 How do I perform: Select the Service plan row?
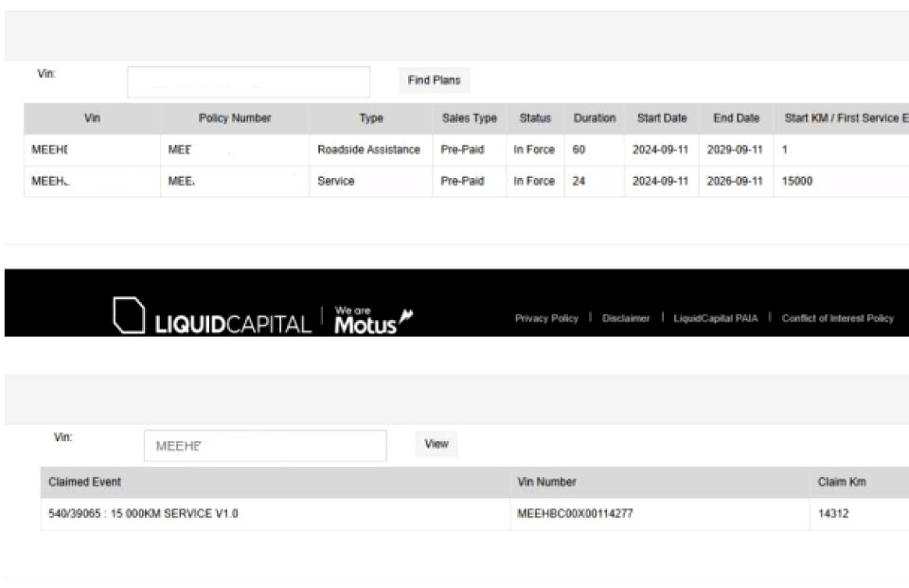(x=466, y=181)
